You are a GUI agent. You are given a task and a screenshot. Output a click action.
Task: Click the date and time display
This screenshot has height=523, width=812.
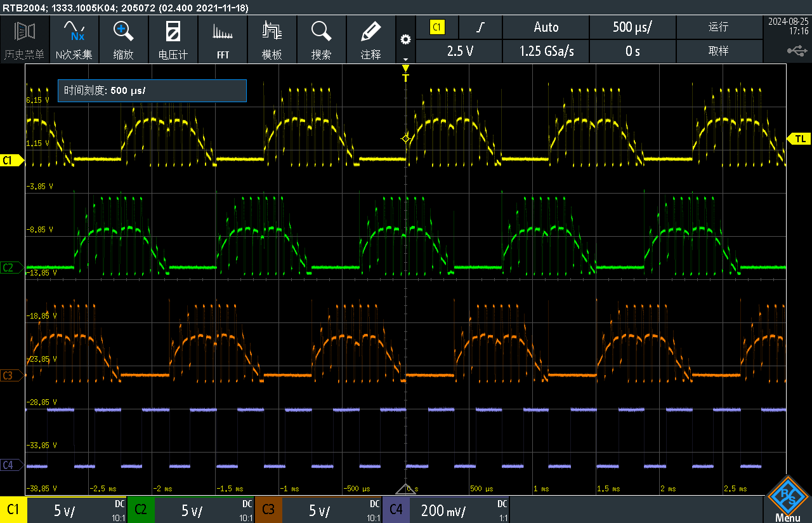[x=787, y=26]
